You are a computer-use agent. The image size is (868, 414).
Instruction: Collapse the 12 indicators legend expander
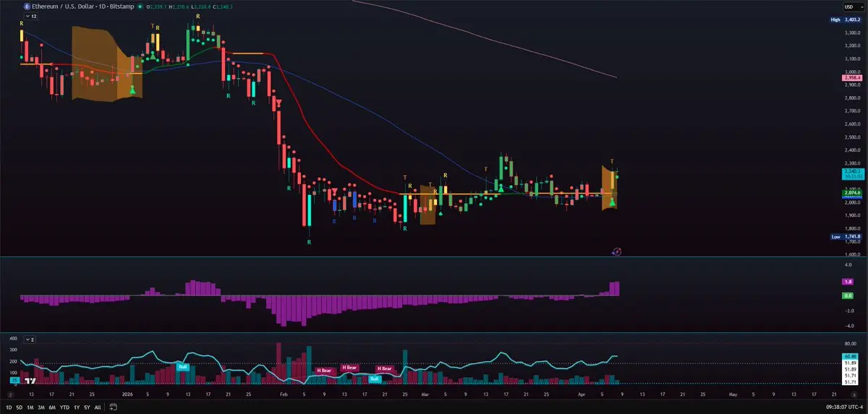(32, 15)
